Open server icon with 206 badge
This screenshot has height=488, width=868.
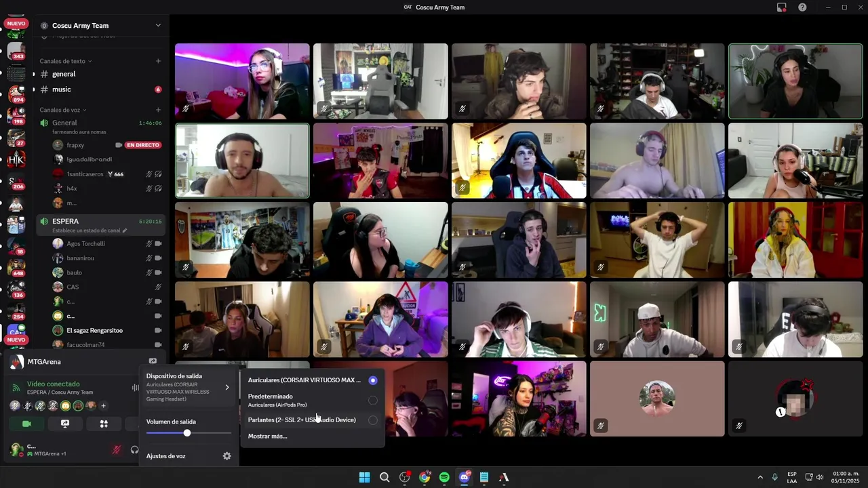tap(16, 182)
